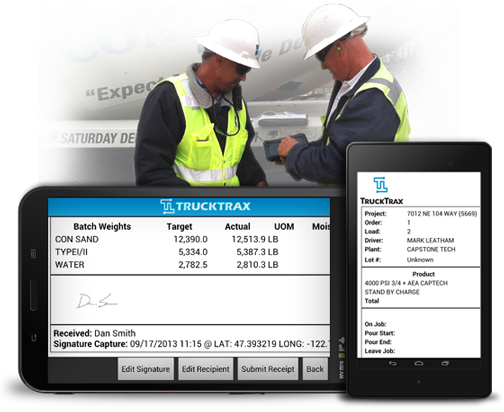Tap the Back button on phone
The height and width of the screenshot is (412, 504).
(315, 369)
